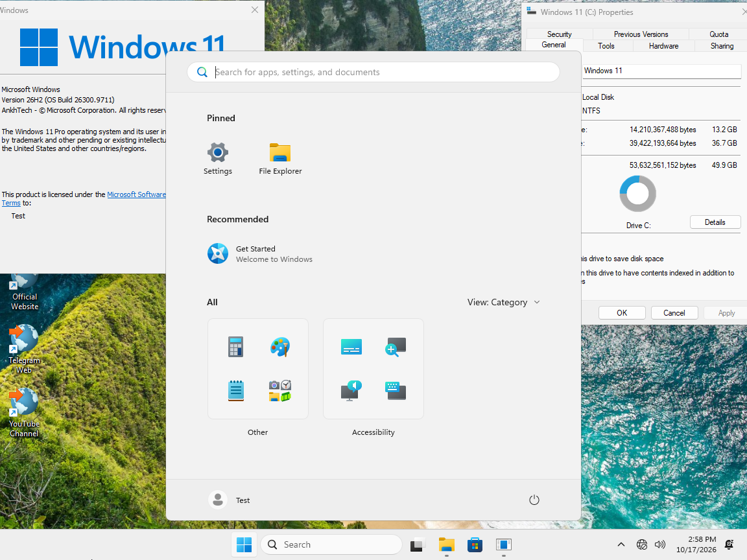Open the Terms link in About Windows
This screenshot has width=747, height=560.
pos(11,203)
